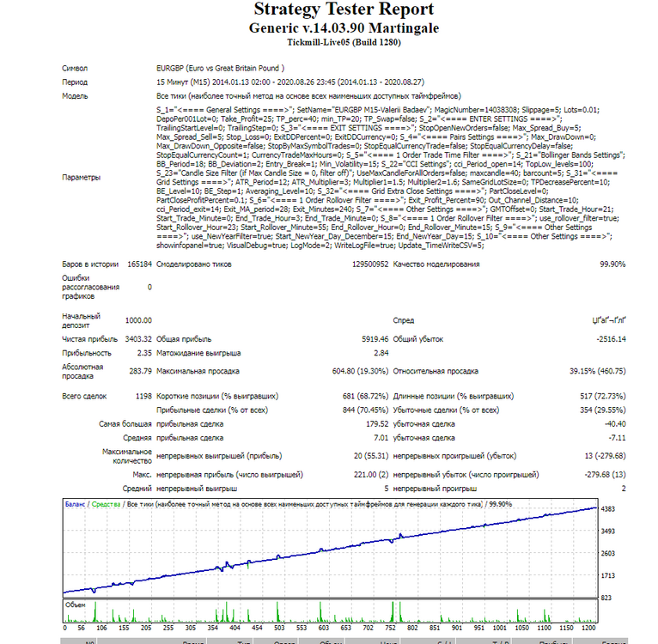Click the gross loss value -2516.14

611,339
